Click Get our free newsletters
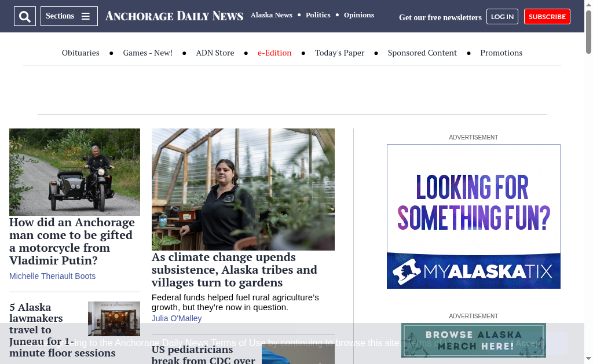 (x=440, y=17)
